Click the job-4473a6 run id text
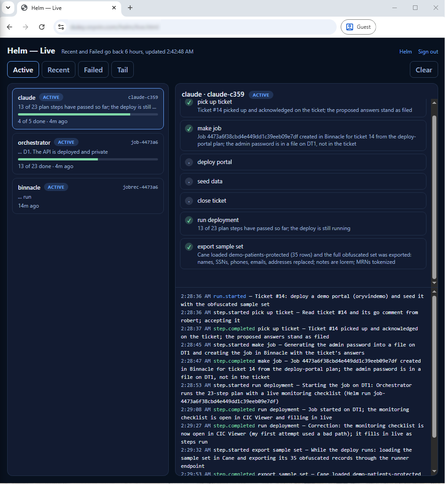Image resolution: width=448 pixels, height=484 pixels. pyautogui.click(x=144, y=142)
